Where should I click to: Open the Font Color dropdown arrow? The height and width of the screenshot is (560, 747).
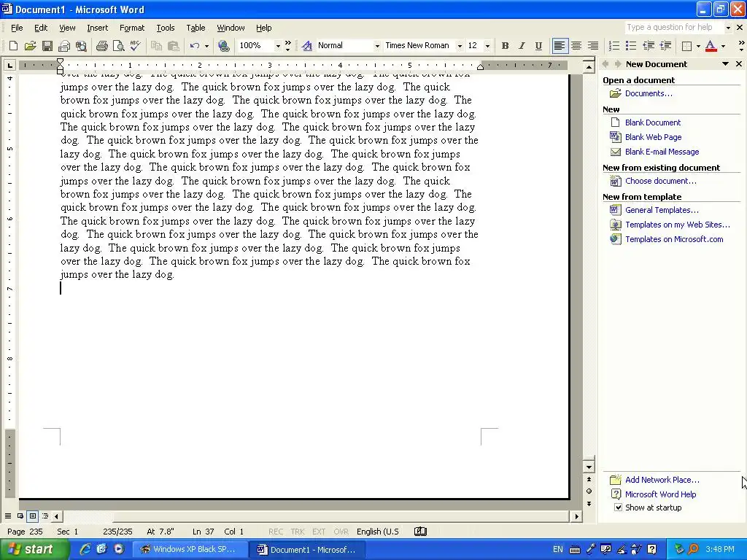tap(723, 46)
